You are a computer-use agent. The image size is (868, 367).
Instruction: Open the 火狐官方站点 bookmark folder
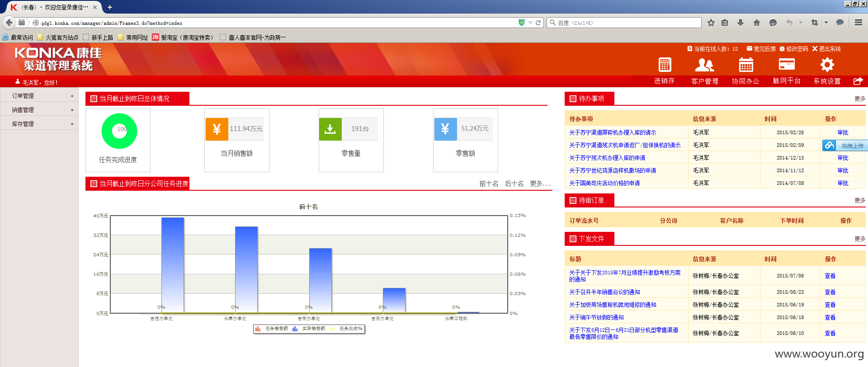(x=58, y=38)
